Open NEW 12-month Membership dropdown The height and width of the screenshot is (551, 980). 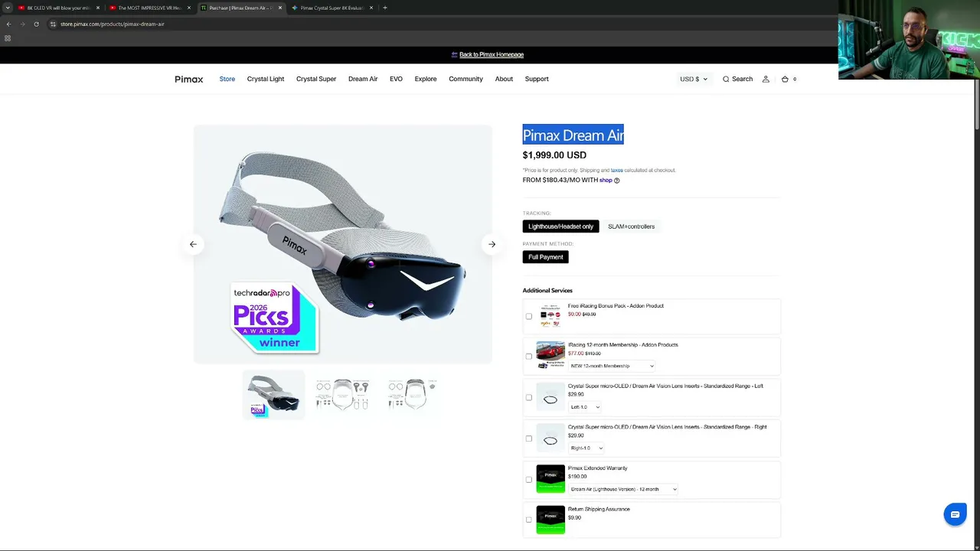tap(612, 366)
